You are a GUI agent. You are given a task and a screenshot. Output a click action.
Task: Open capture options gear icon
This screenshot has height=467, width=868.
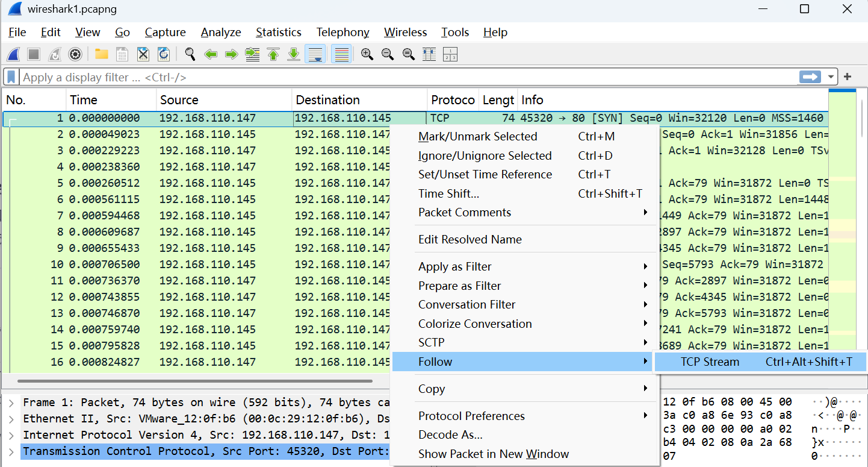pyautogui.click(x=75, y=55)
